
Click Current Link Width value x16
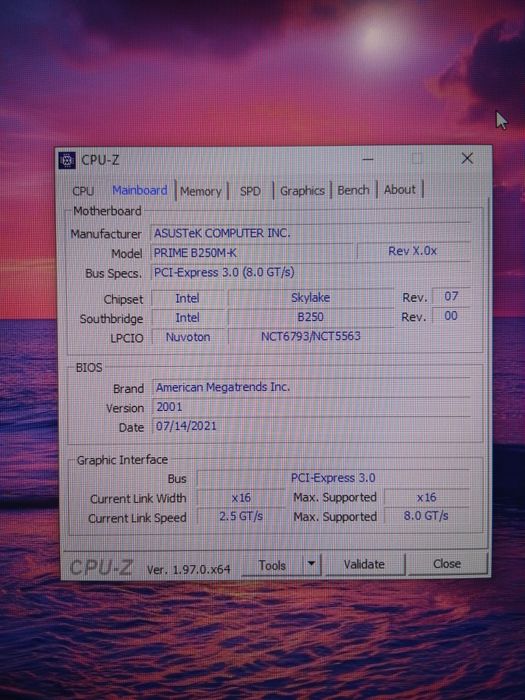(241, 498)
